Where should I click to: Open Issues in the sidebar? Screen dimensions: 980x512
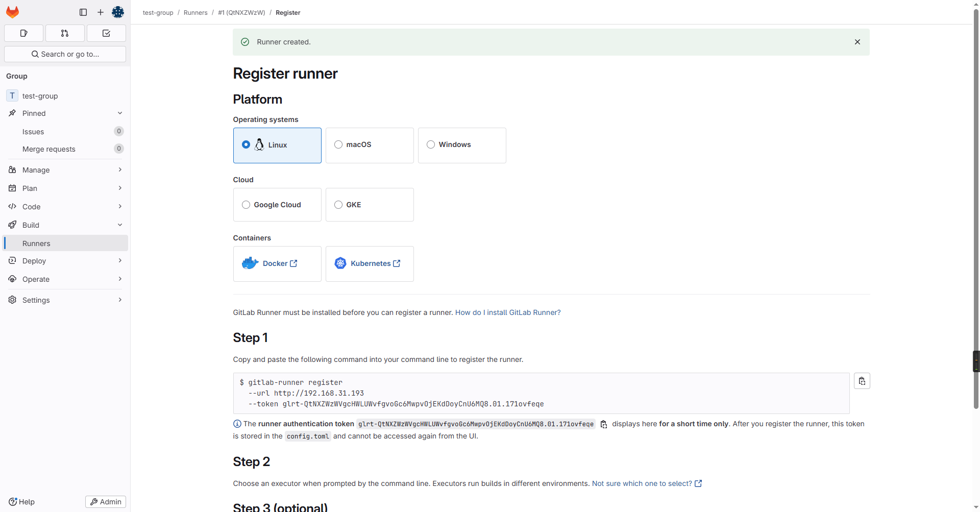[65, 132]
